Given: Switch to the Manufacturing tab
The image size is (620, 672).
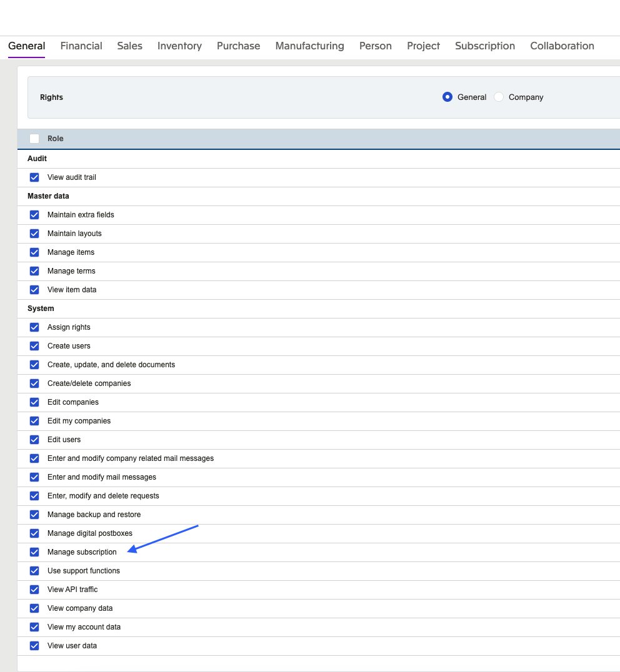Looking at the screenshot, I should click(309, 46).
